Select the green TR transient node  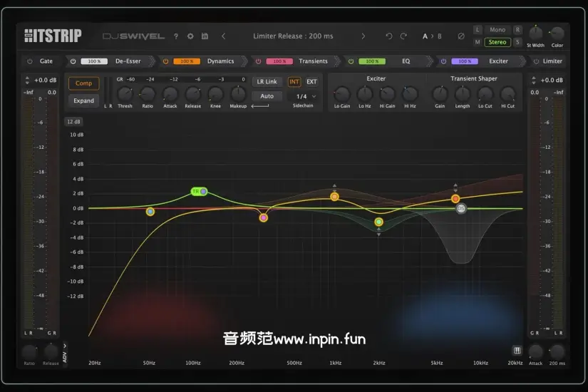pos(199,191)
